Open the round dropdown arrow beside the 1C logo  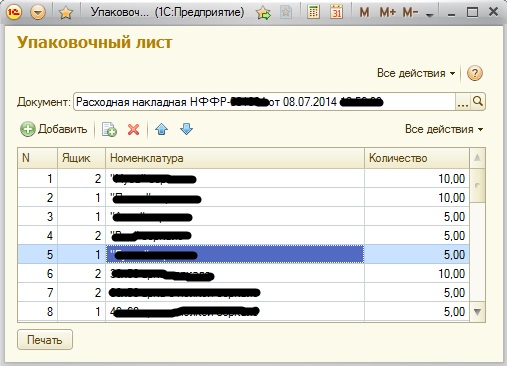pos(38,13)
